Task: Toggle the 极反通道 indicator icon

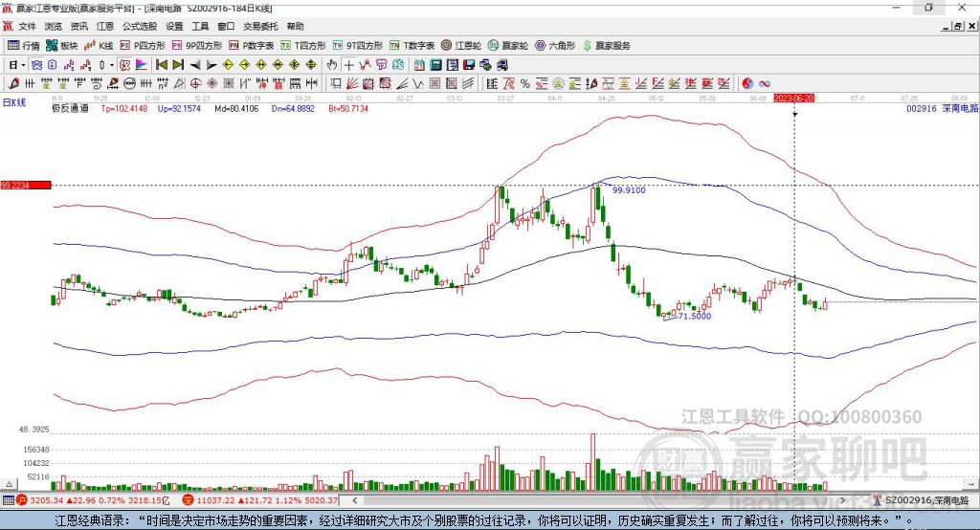Action: coord(124,65)
